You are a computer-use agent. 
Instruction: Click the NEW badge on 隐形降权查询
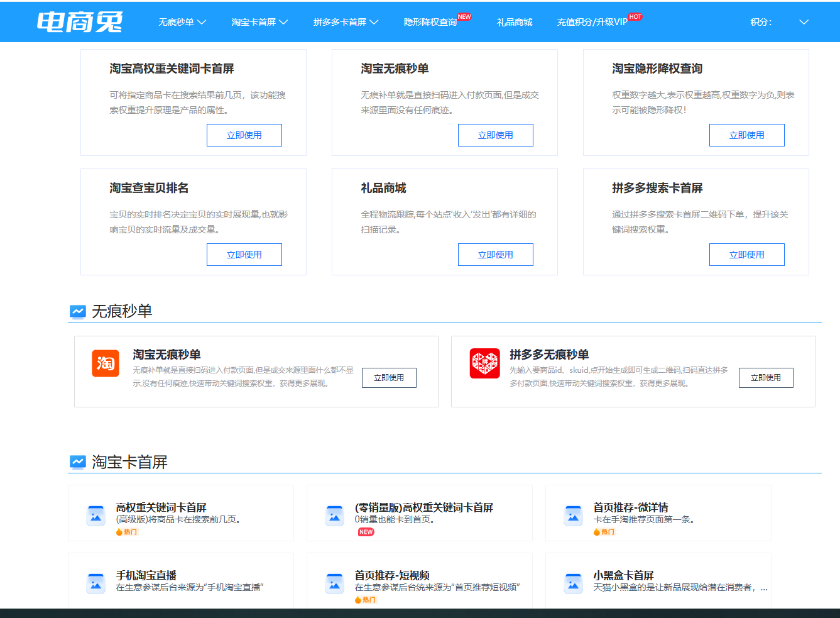(x=464, y=17)
